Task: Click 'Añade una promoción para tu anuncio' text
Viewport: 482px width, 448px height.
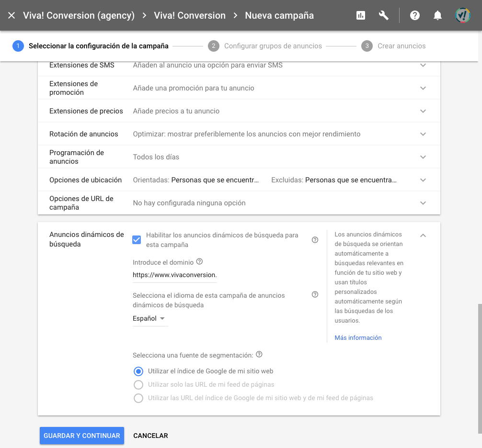Action: [194, 88]
